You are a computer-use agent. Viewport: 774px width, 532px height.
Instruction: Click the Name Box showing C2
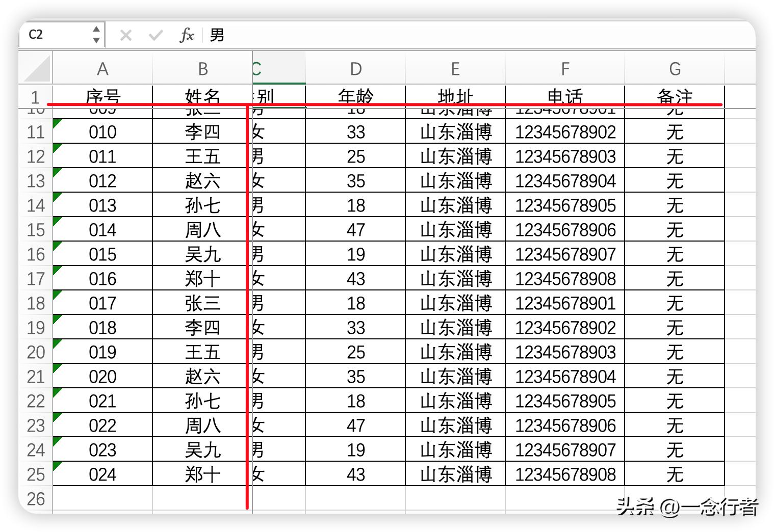[x=56, y=35]
